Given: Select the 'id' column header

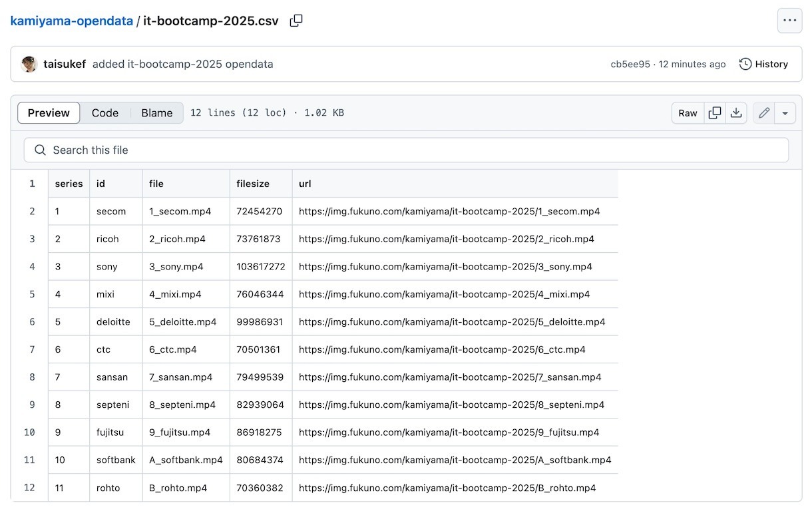Looking at the screenshot, I should [x=116, y=184].
